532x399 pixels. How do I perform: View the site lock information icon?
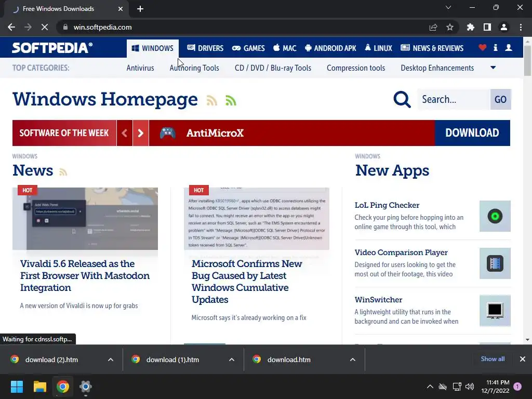[x=65, y=27]
